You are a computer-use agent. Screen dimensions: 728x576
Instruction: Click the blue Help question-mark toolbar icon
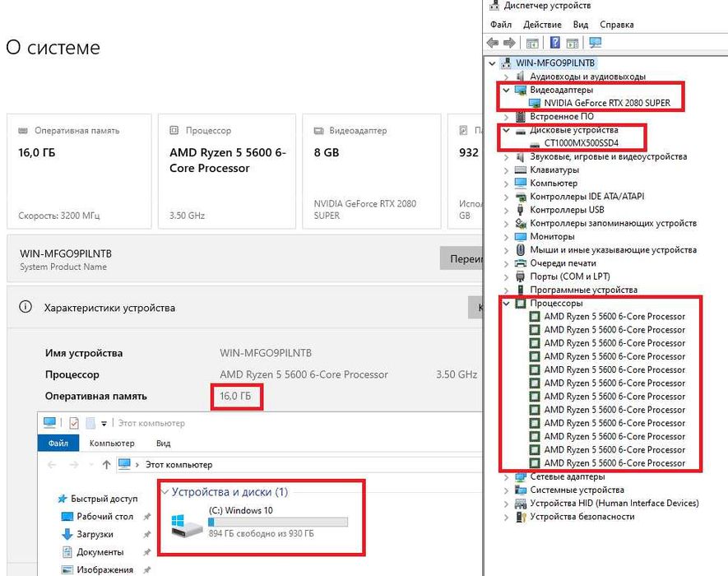pos(554,42)
